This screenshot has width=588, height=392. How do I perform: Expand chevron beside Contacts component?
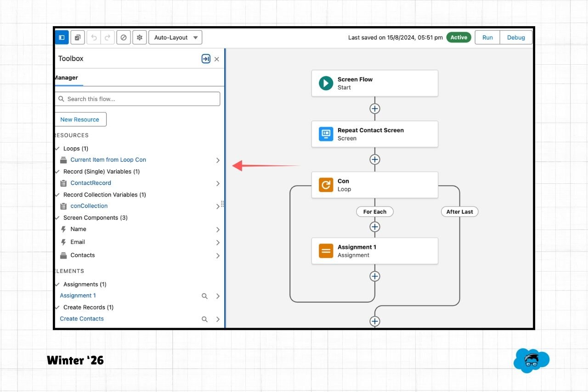point(218,256)
